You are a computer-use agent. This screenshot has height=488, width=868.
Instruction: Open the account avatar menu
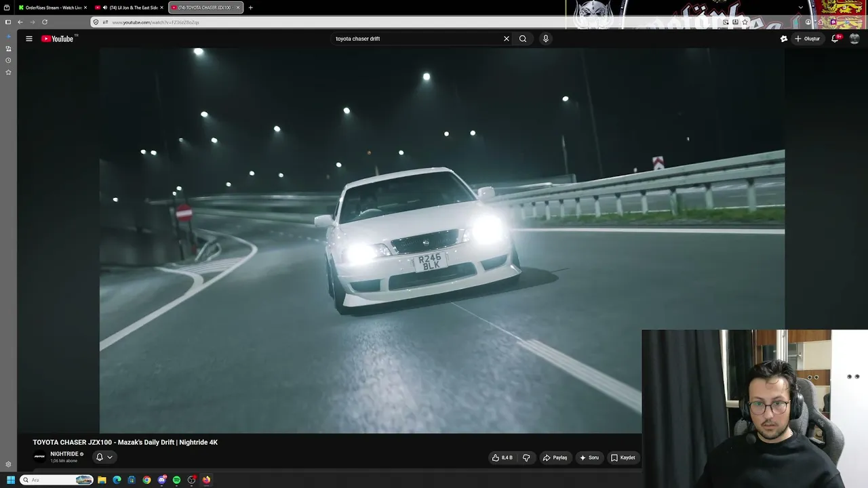[x=854, y=39]
